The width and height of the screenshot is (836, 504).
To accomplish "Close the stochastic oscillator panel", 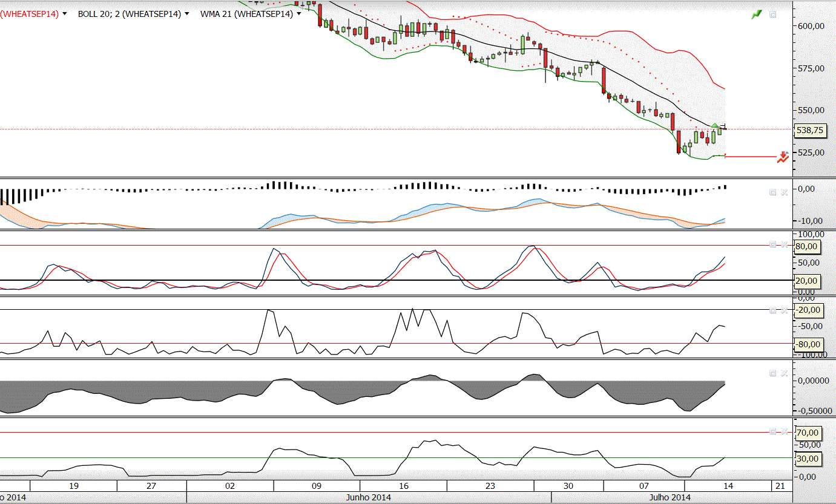I will (784, 244).
